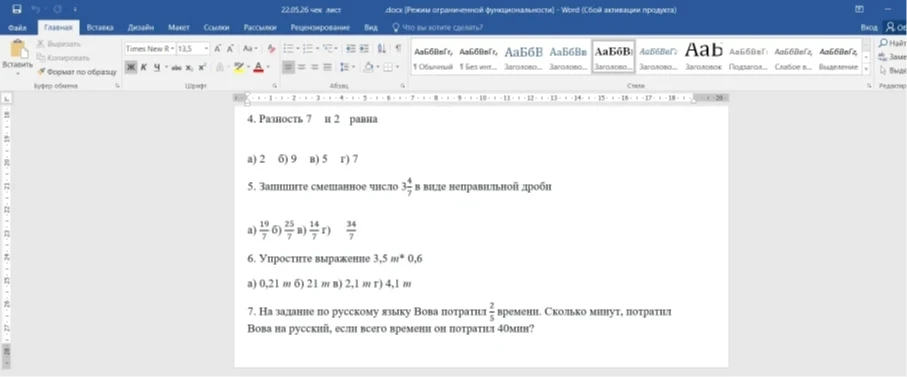Click the text effects icon (outlined A)
This screenshot has height=377, width=907.
tap(219, 68)
